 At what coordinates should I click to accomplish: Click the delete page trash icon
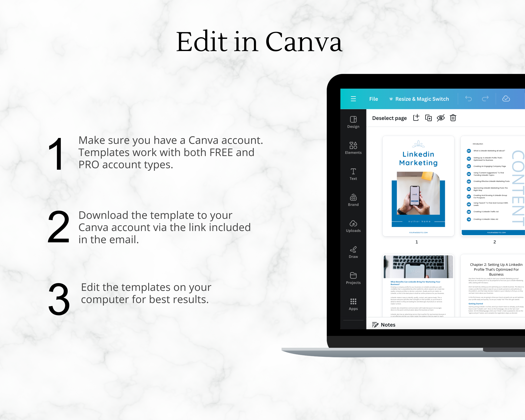tap(453, 118)
